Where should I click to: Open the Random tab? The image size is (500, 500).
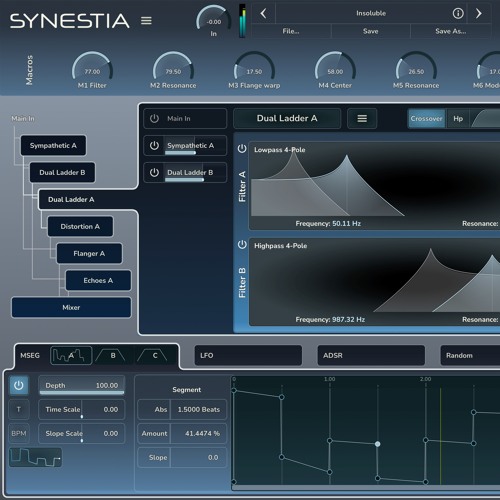(470, 355)
